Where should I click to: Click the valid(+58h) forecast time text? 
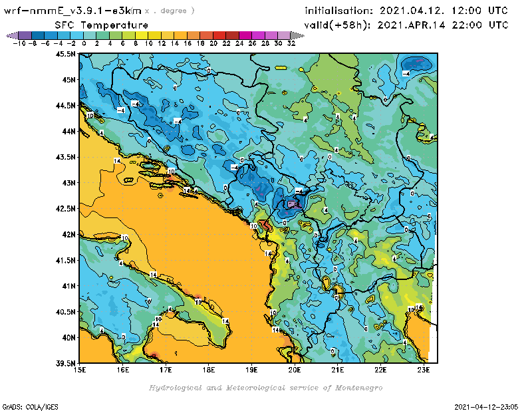[x=406, y=25]
